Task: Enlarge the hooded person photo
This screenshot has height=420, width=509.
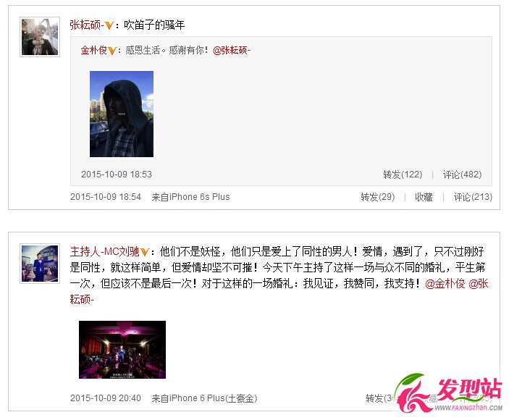Action: click(122, 114)
